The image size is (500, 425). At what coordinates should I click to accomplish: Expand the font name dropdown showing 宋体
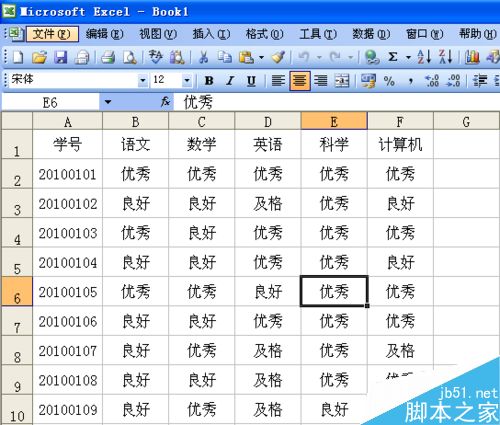[143, 80]
